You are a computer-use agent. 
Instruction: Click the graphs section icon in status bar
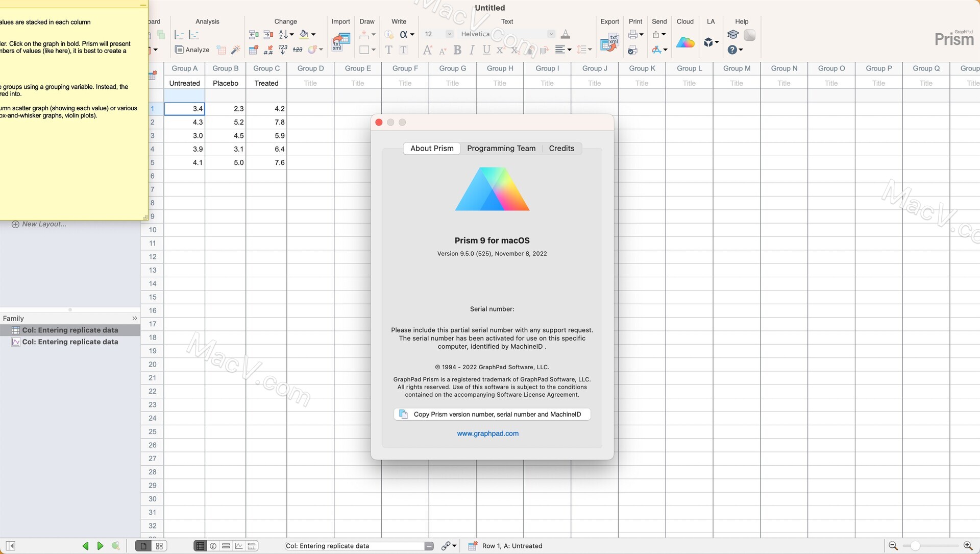tap(238, 546)
